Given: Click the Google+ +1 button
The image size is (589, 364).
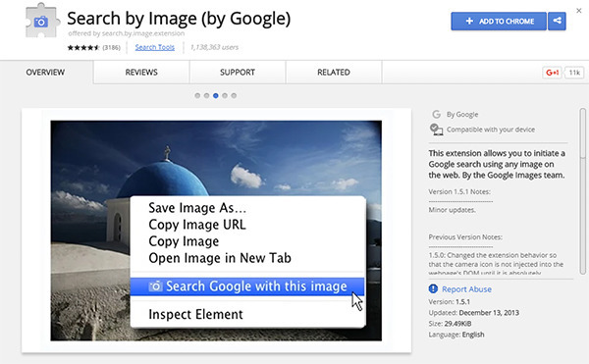Looking at the screenshot, I should [x=552, y=73].
